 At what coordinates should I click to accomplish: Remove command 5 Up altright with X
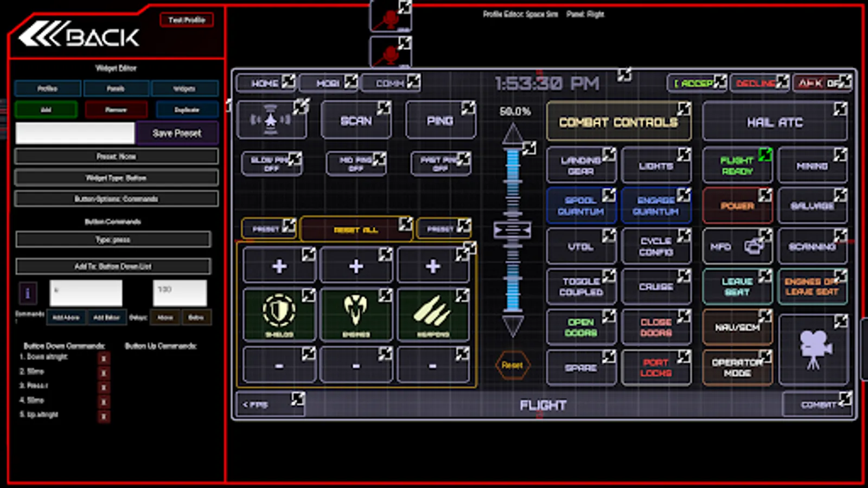(104, 416)
